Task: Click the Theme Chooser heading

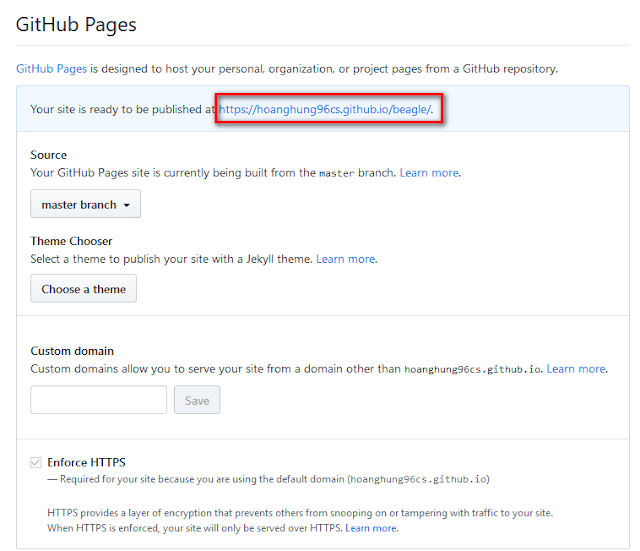Action: (71, 241)
